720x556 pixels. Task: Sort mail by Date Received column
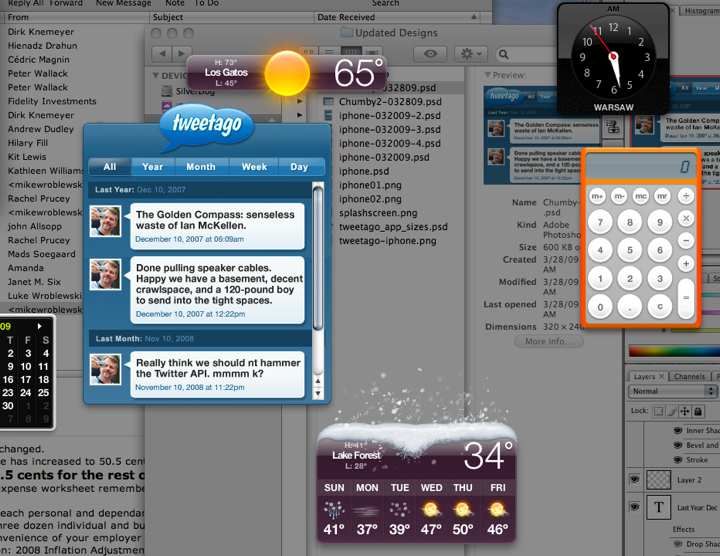coord(398,17)
